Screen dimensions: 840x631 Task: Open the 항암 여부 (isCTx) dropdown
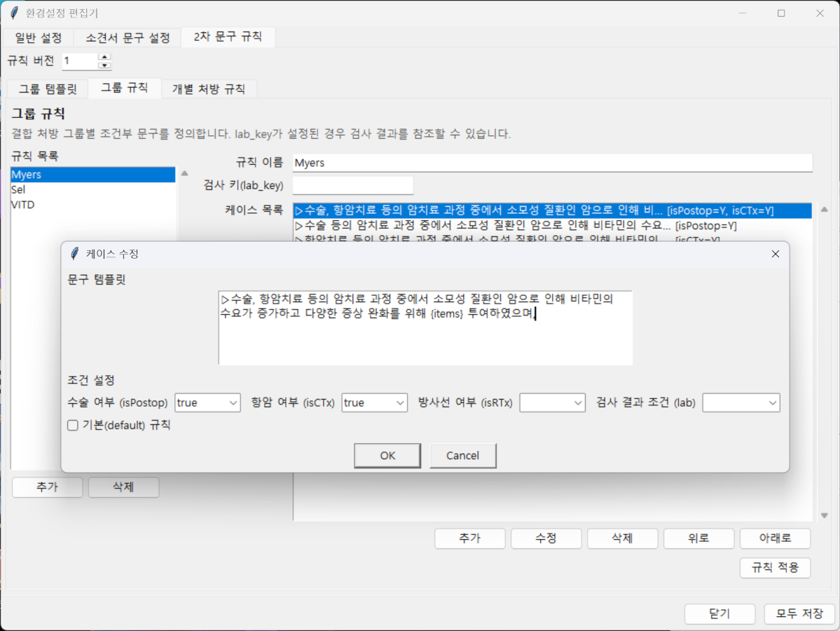[374, 402]
